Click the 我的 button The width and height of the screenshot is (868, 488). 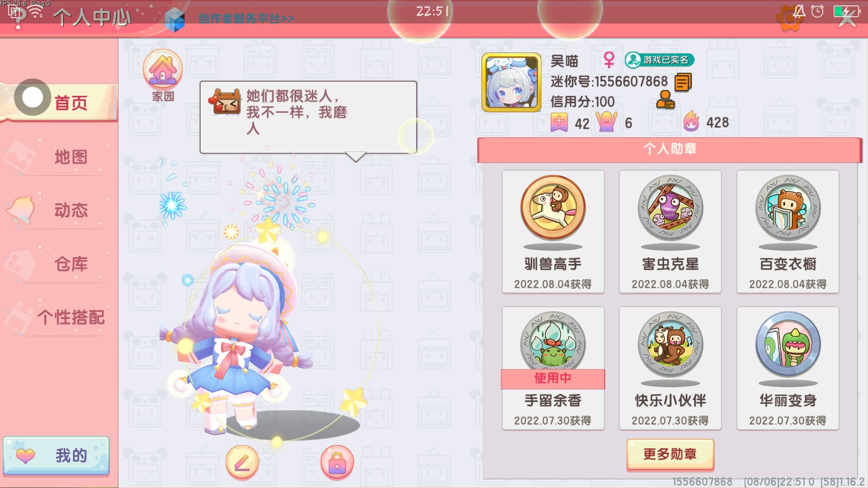(x=57, y=455)
